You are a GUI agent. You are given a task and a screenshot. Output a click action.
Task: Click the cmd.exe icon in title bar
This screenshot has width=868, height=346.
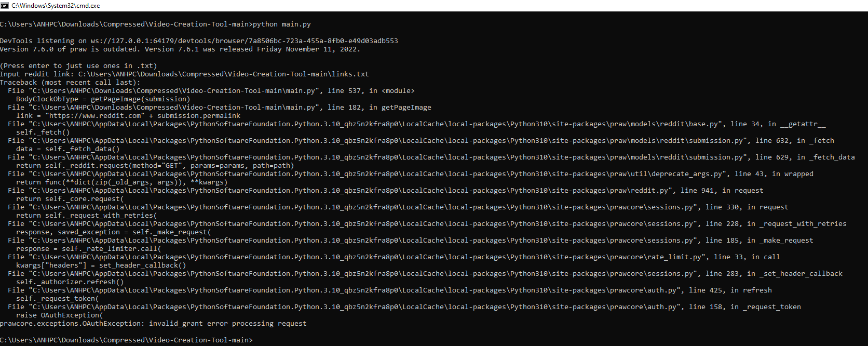tap(5, 5)
